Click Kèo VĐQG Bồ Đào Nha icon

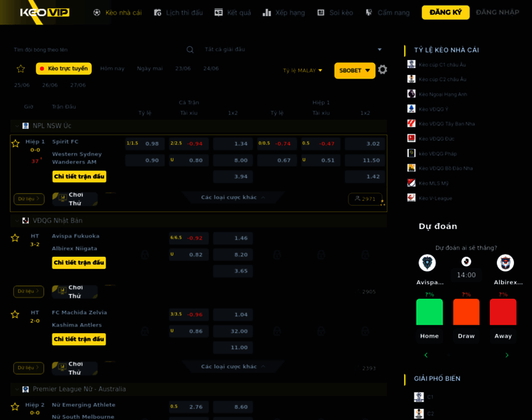(x=411, y=168)
